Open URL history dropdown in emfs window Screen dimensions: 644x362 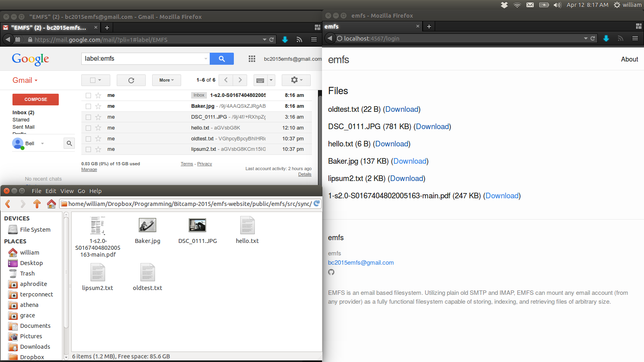(x=586, y=38)
